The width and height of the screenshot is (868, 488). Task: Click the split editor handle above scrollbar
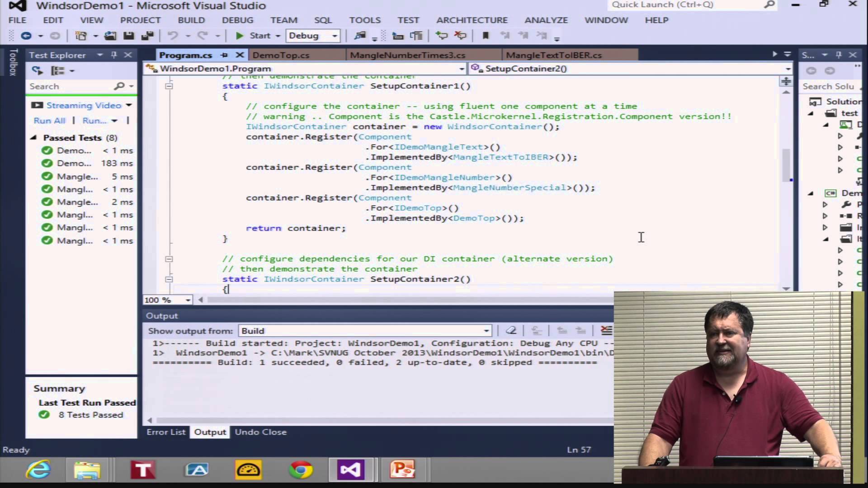(x=786, y=81)
